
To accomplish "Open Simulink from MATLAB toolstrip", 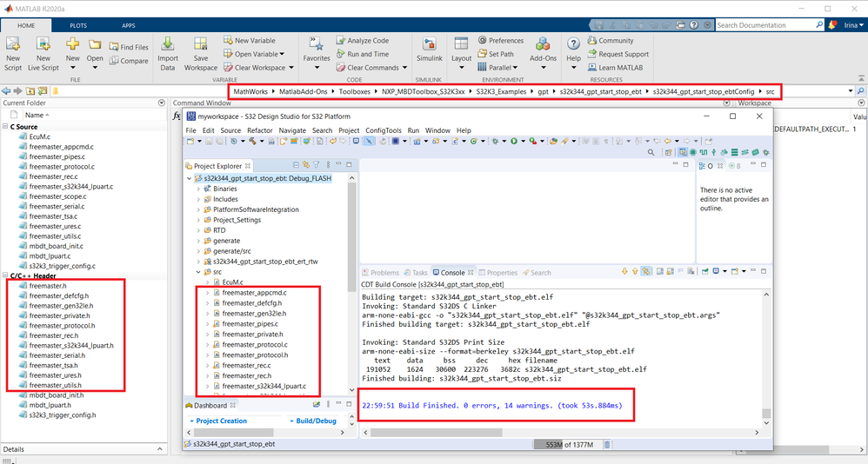I will [x=429, y=50].
